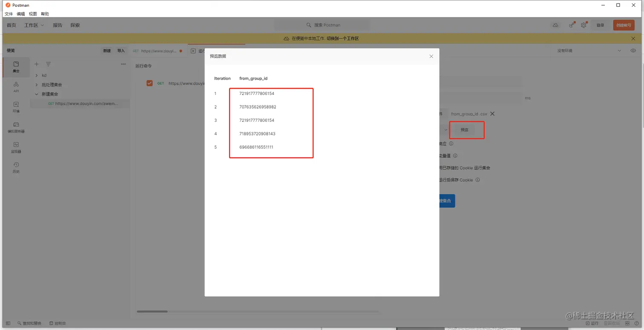
Task: Open the three-dot collections options menu
Action: 124,64
